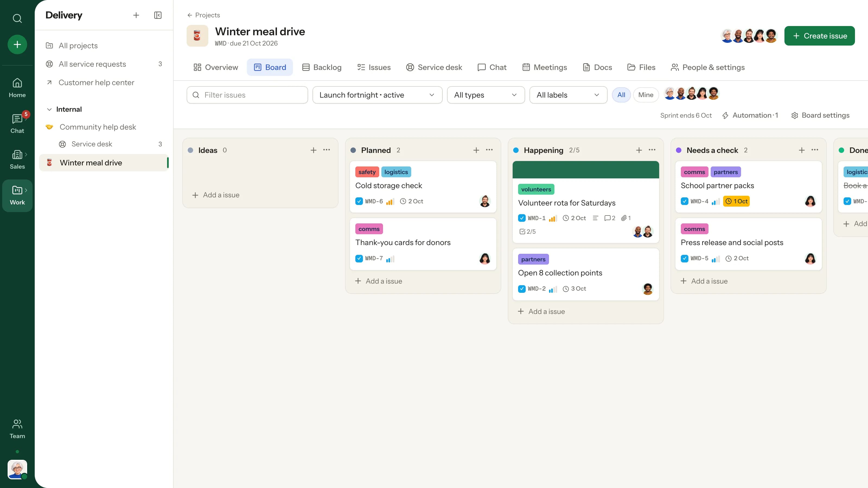This screenshot has width=868, height=488.
Task: Click the safety label on Cold storage check
Action: point(367,172)
